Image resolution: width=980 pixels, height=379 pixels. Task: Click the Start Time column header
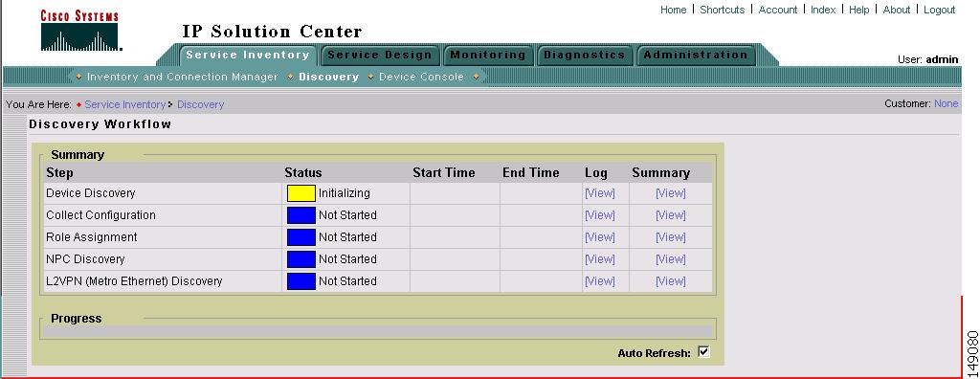coord(444,173)
